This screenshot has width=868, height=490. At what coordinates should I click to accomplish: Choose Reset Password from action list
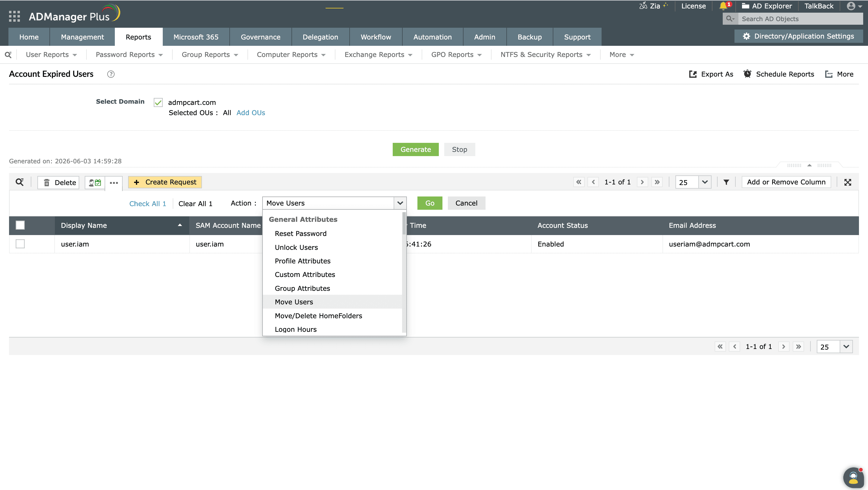pyautogui.click(x=332, y=234)
